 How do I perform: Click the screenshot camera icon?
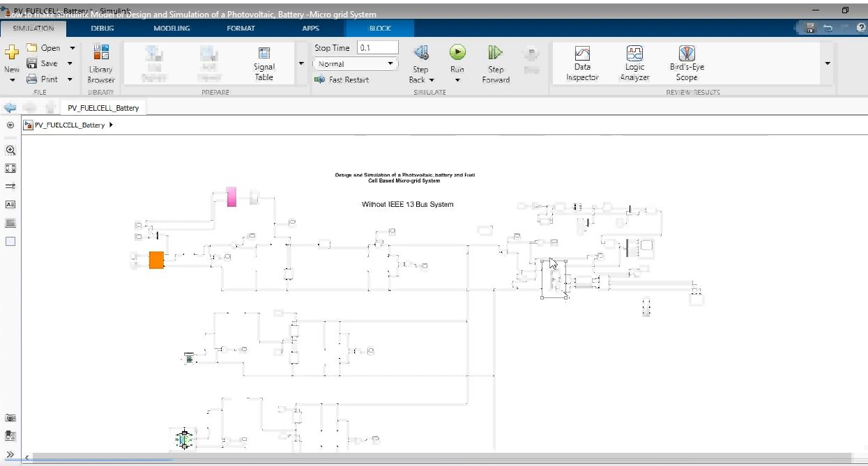10,418
